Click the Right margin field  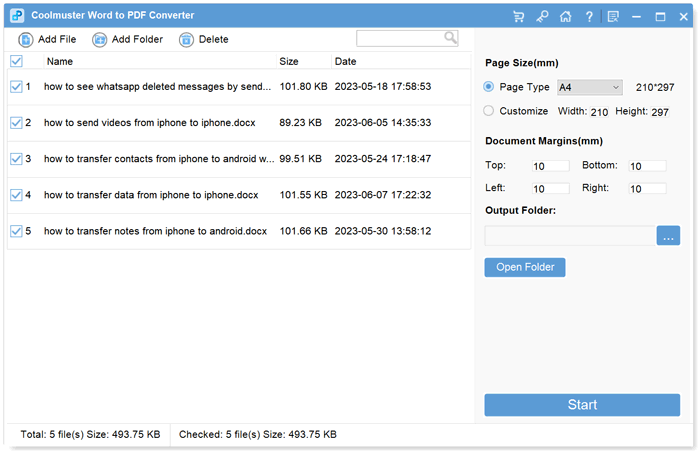[647, 189]
